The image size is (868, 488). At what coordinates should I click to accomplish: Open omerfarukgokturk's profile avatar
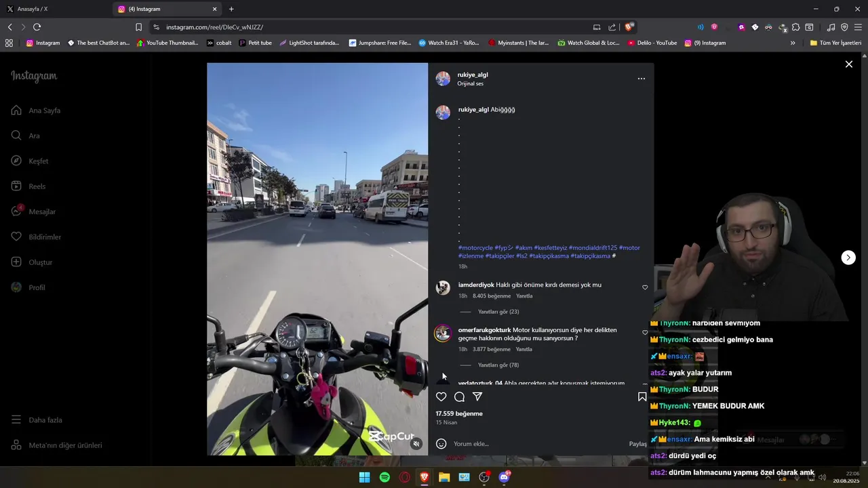pos(443,333)
